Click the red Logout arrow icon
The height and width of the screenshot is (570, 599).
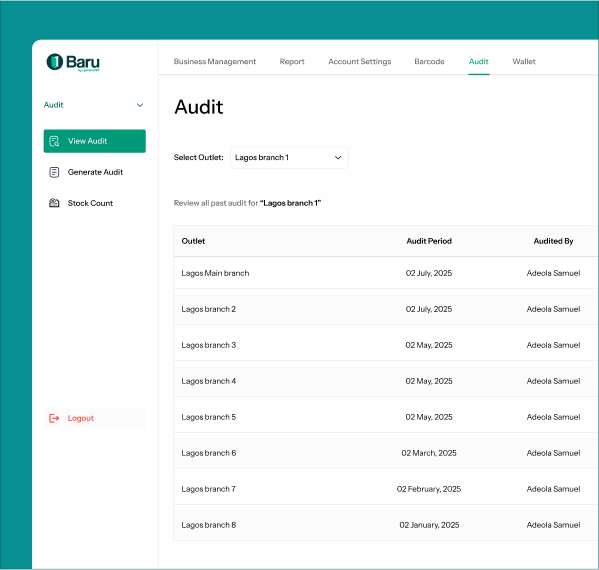coord(54,418)
